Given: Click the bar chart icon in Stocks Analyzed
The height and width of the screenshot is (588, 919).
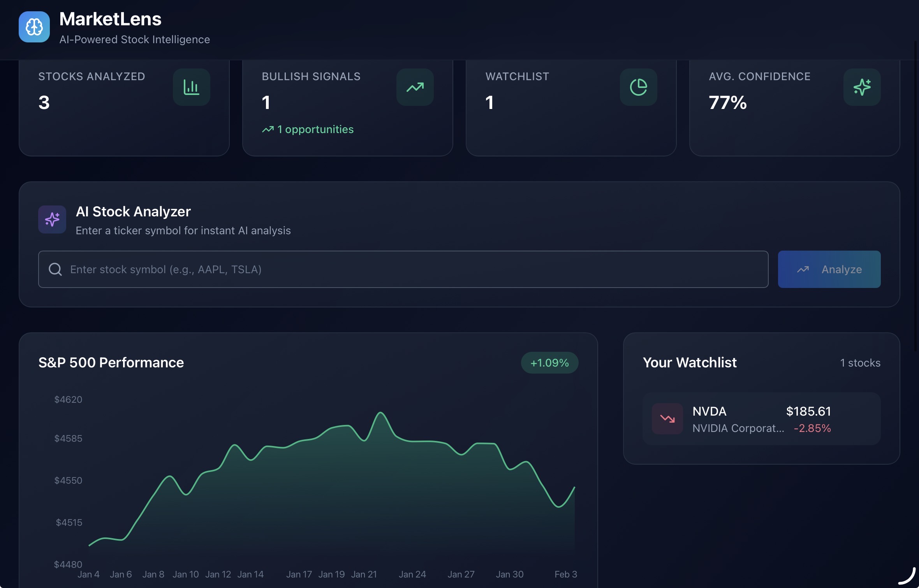Looking at the screenshot, I should (191, 87).
